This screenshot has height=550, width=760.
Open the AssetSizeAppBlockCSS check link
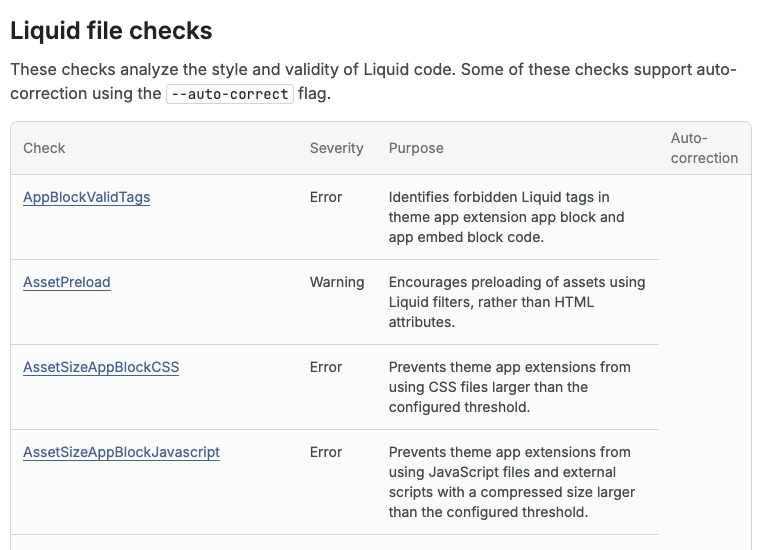pyautogui.click(x=101, y=367)
